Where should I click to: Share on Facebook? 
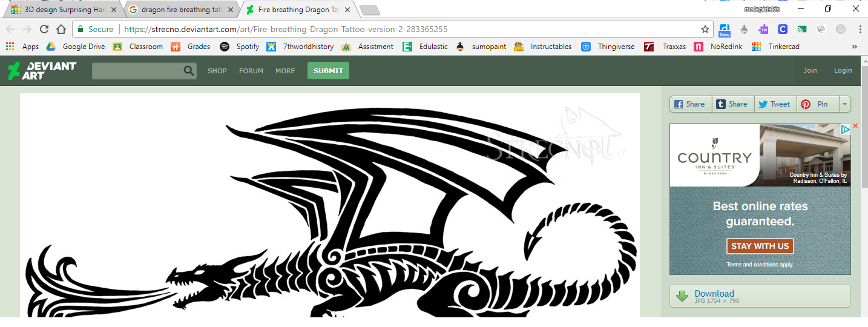(691, 104)
